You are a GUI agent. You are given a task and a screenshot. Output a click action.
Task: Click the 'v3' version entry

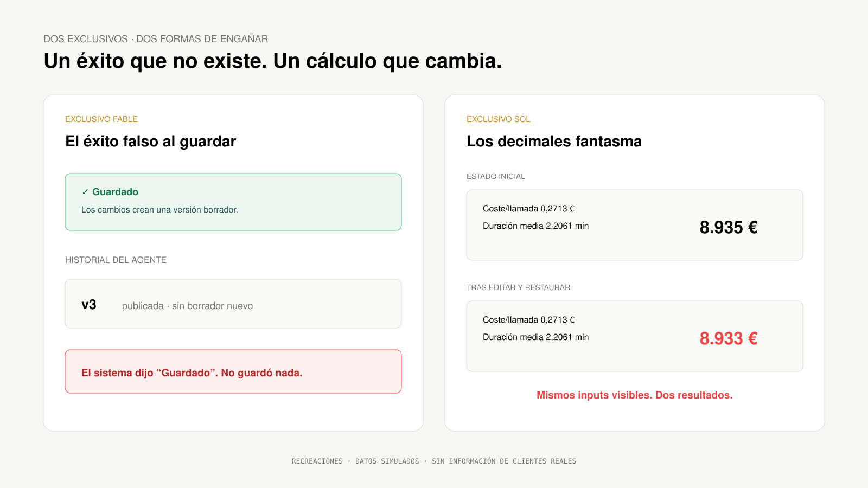(x=89, y=305)
